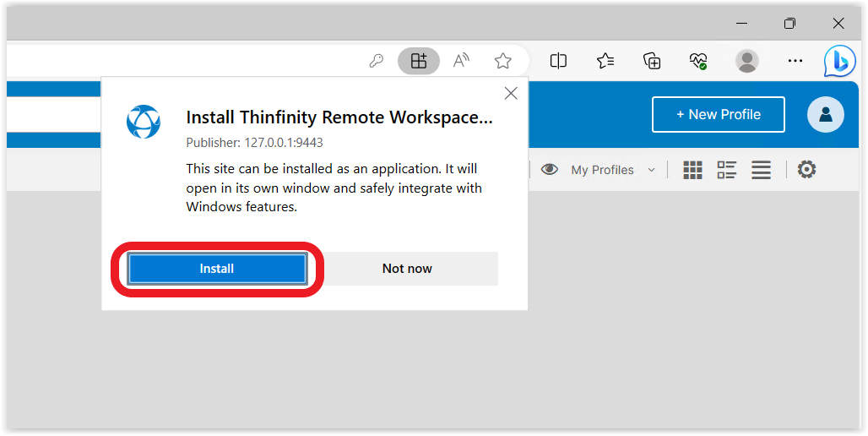Add page to favorites star

coord(502,61)
